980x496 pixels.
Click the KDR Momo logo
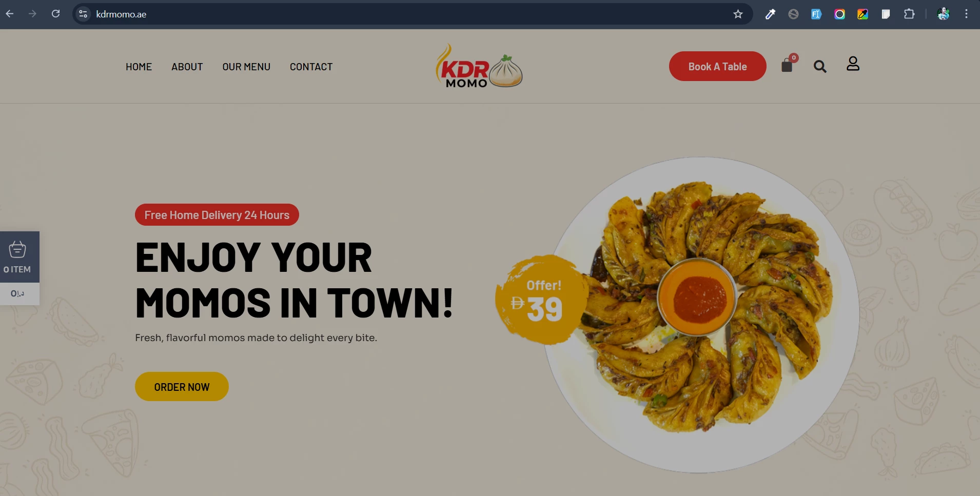[x=479, y=66]
